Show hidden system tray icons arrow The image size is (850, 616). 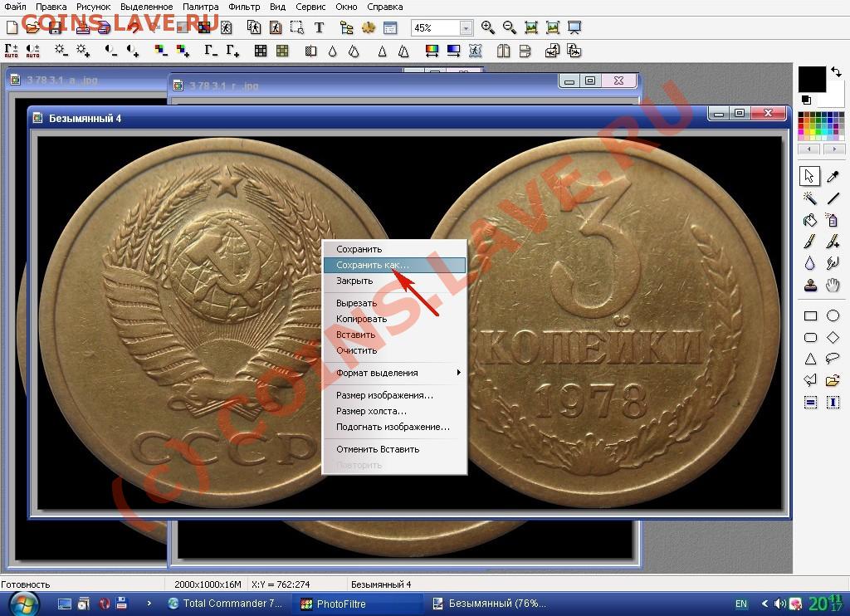pyautogui.click(x=765, y=603)
